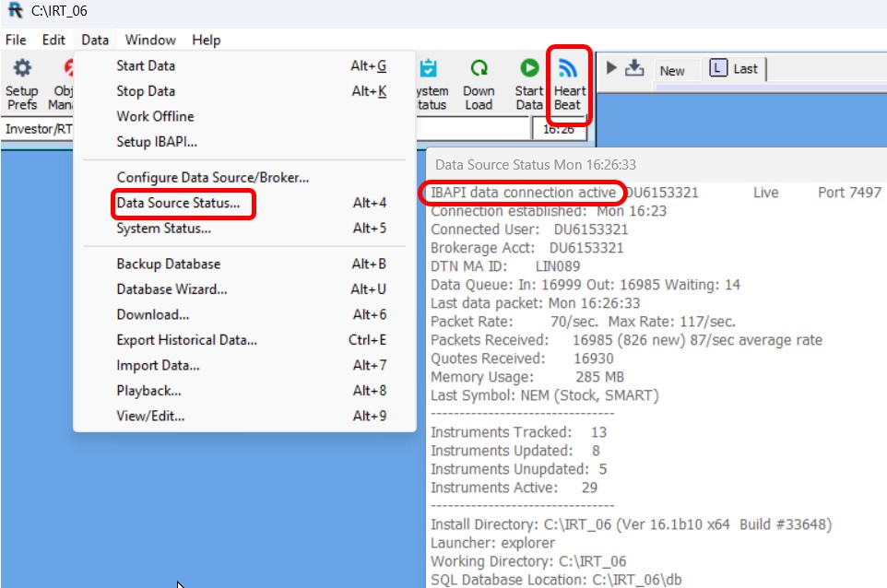Image resolution: width=887 pixels, height=588 pixels.
Task: Click Export Historical Data menu item
Action: [x=186, y=340]
